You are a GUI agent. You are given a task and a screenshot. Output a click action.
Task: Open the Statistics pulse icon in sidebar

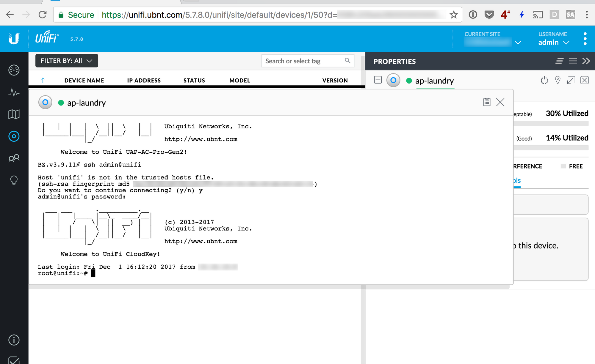pos(14,92)
